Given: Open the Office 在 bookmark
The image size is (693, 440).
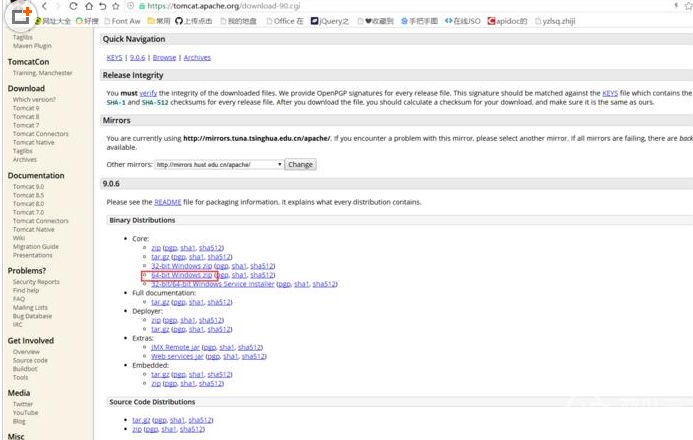Looking at the screenshot, I should pyautogui.click(x=285, y=21).
